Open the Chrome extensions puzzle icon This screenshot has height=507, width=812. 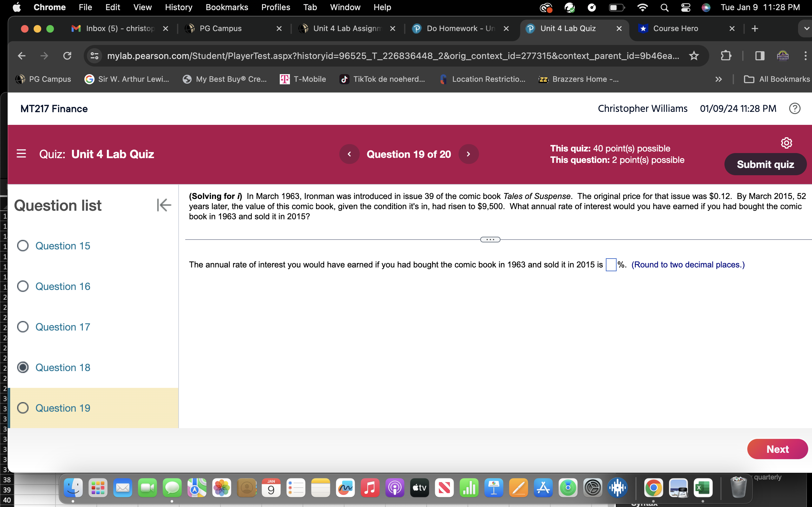[725, 56]
